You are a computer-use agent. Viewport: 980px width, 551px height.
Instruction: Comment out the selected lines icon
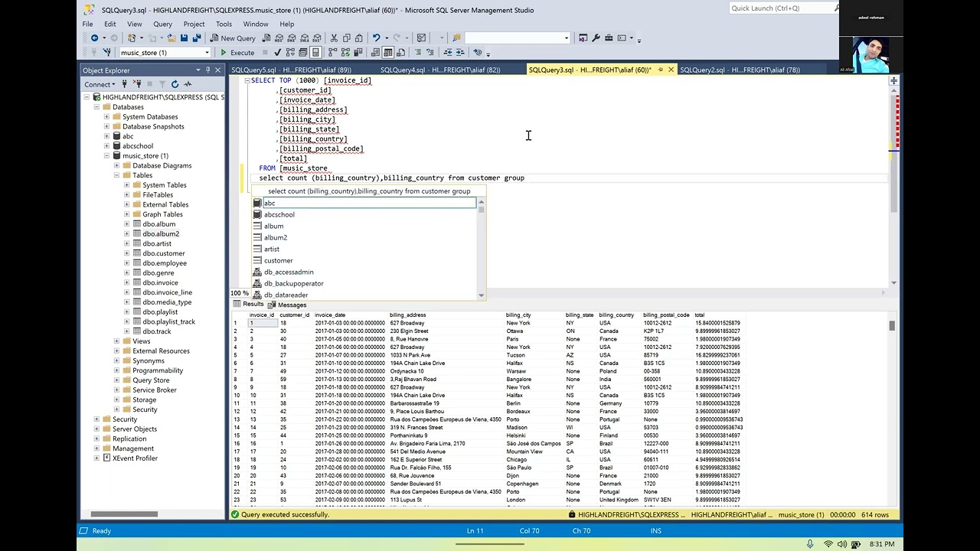(418, 52)
